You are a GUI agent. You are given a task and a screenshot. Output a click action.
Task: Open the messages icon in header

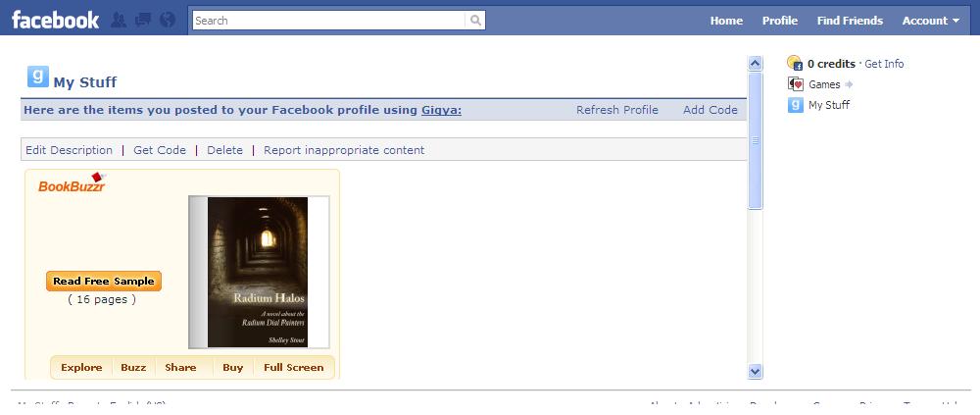(143, 20)
